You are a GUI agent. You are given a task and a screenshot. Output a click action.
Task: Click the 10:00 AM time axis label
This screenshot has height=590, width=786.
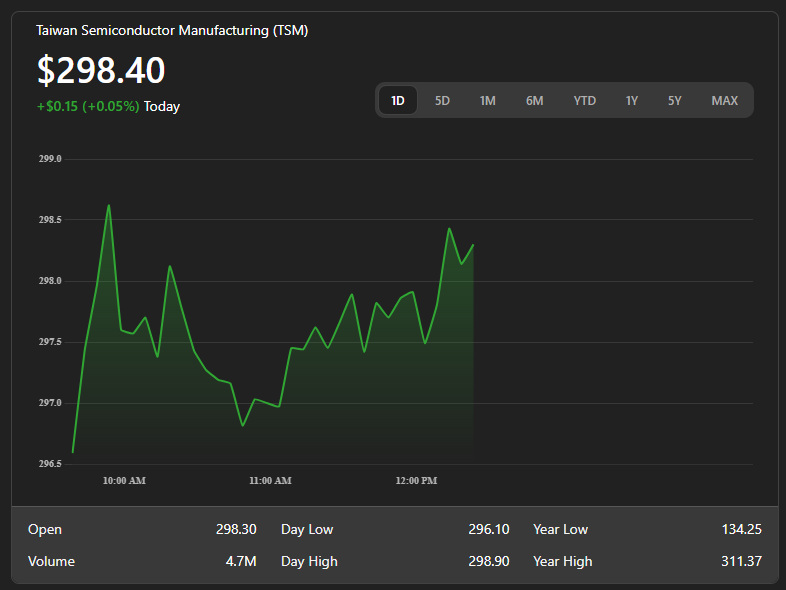click(124, 481)
